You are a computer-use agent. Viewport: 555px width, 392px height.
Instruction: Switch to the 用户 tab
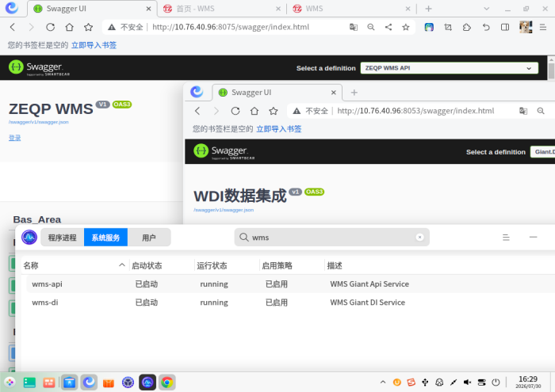tap(149, 238)
